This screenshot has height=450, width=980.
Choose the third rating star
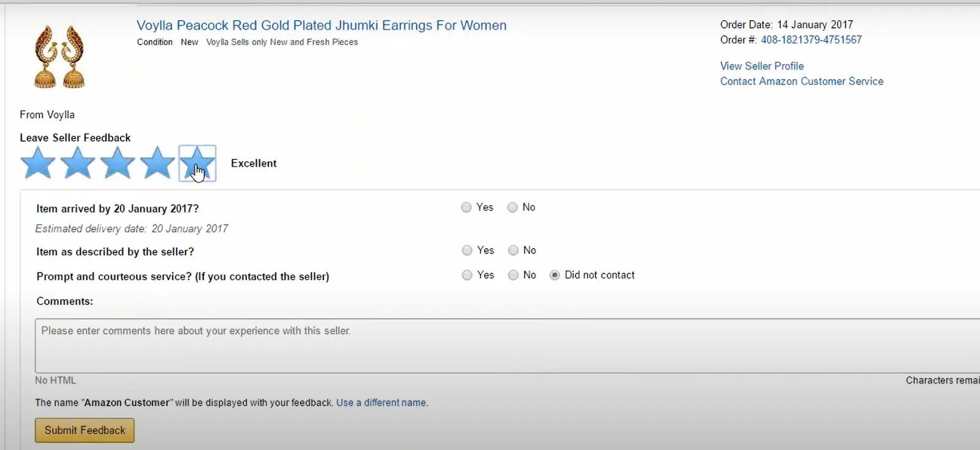click(118, 163)
